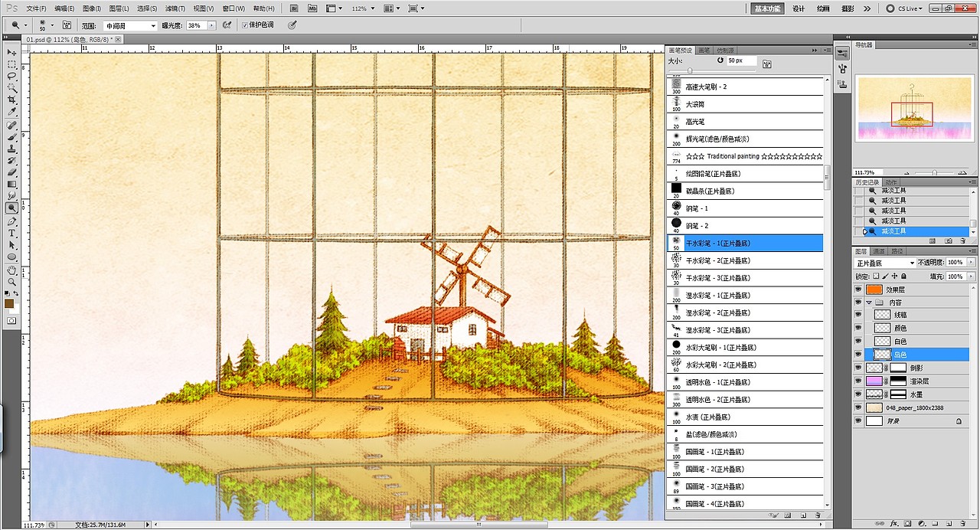Hide the 倒影 layer
Image resolution: width=980 pixels, height=530 pixels.
click(858, 368)
